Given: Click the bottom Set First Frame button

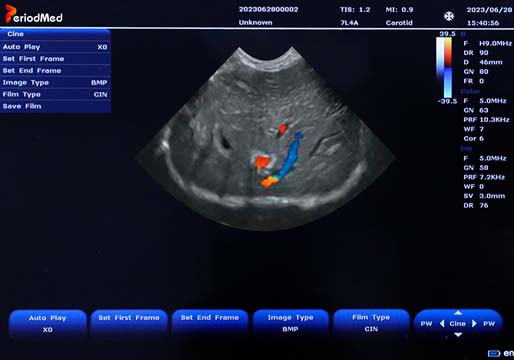Looking at the screenshot, I should (x=129, y=323).
